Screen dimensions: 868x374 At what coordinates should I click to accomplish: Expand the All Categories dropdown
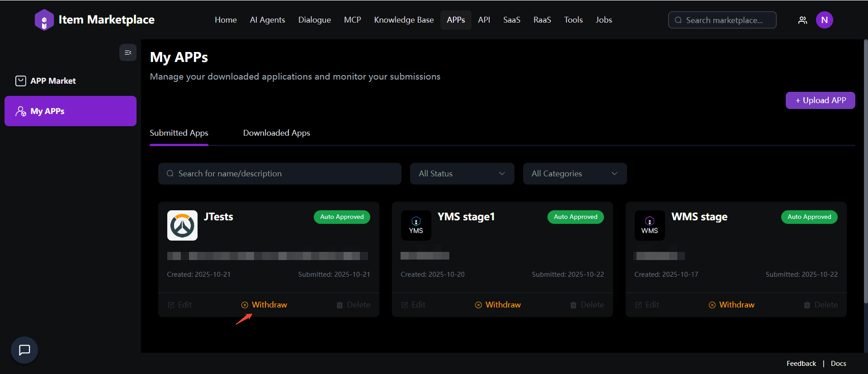[x=575, y=174]
